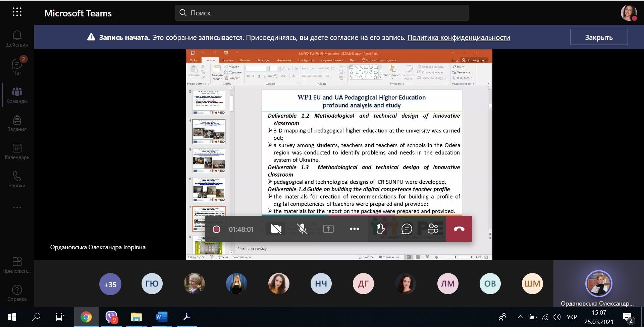
Task: Open the app launcher grid
Action: (17, 12)
